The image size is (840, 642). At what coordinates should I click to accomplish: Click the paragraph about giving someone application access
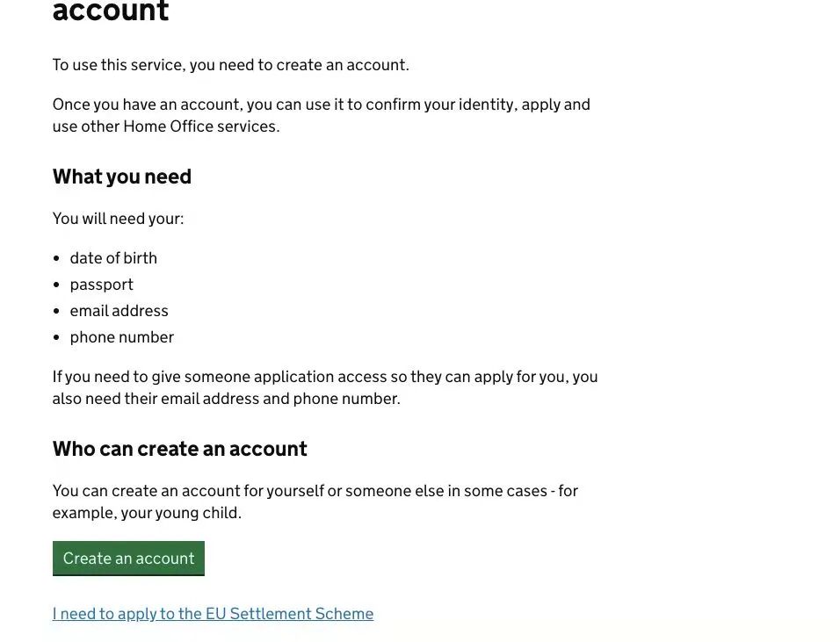[x=324, y=387]
